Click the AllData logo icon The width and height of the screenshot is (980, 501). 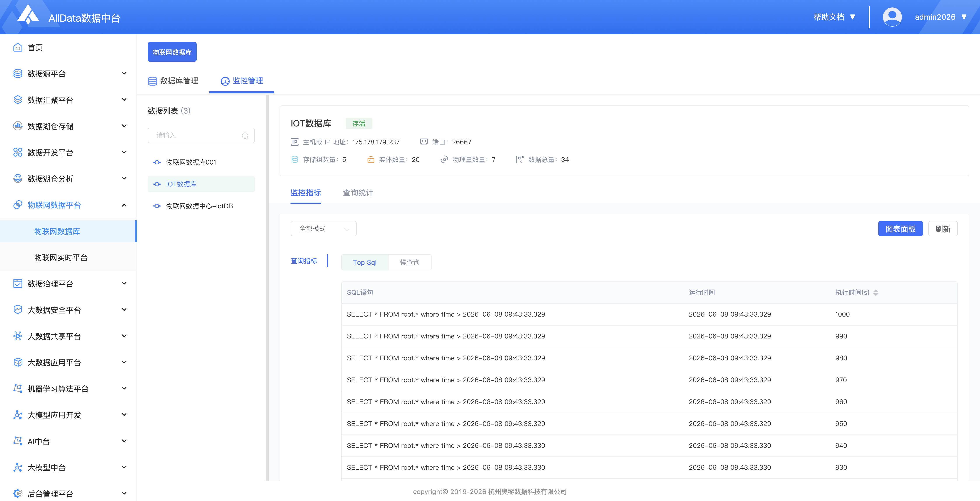pyautogui.click(x=28, y=14)
